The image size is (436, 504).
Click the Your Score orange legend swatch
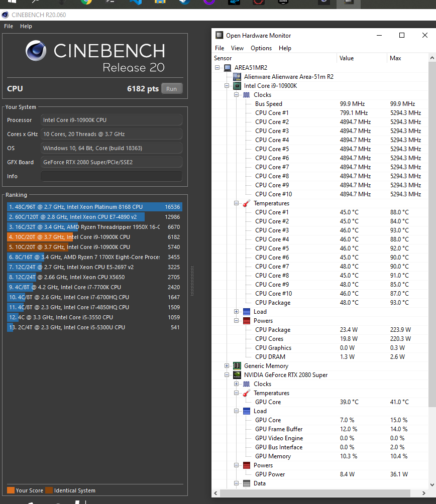(11, 490)
